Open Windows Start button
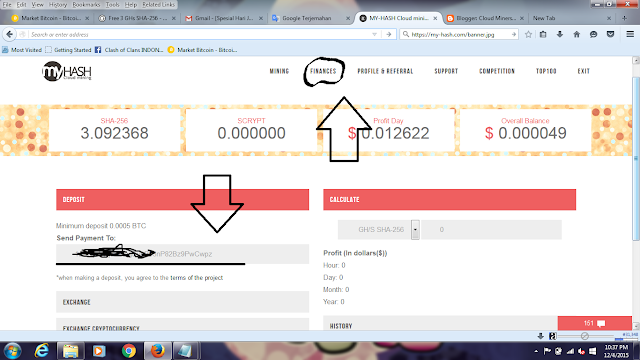The width and height of the screenshot is (640, 360). 12,351
